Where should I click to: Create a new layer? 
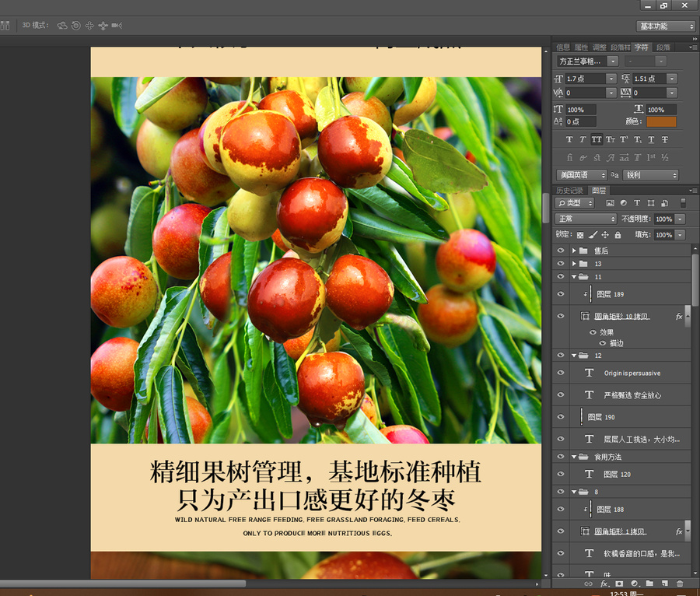(x=665, y=584)
